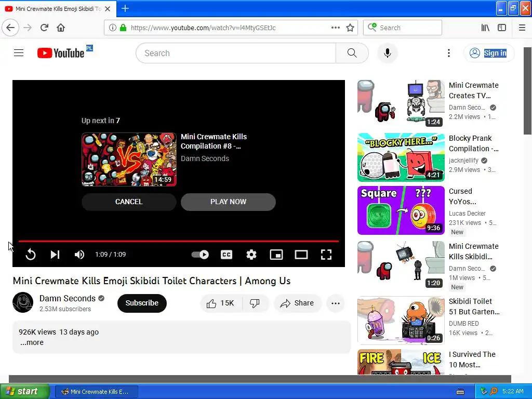This screenshot has height=399, width=532.
Task: Subscribe to Damn Seconds channel
Action: [142, 303]
